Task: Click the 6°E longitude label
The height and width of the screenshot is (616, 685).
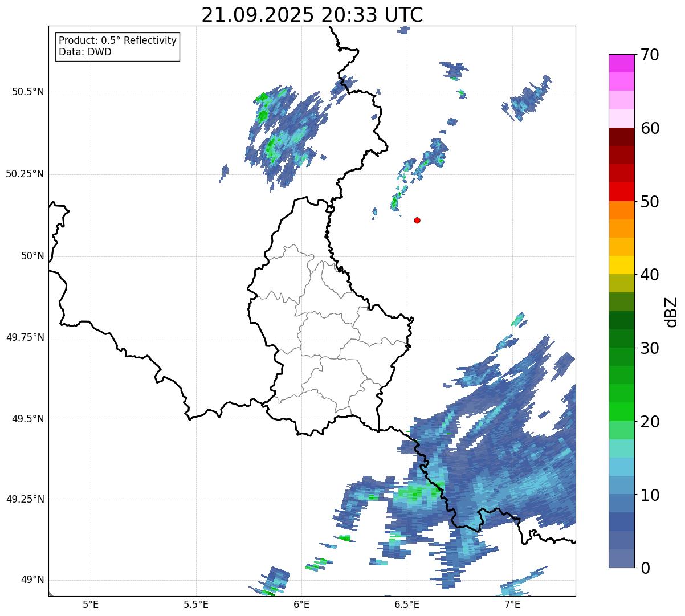Action: (x=301, y=604)
